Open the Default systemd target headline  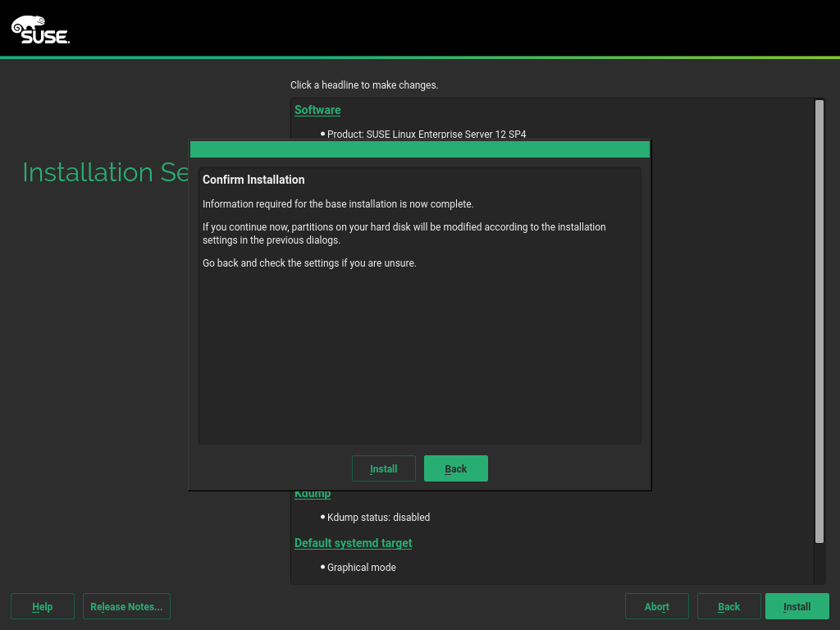coord(353,543)
